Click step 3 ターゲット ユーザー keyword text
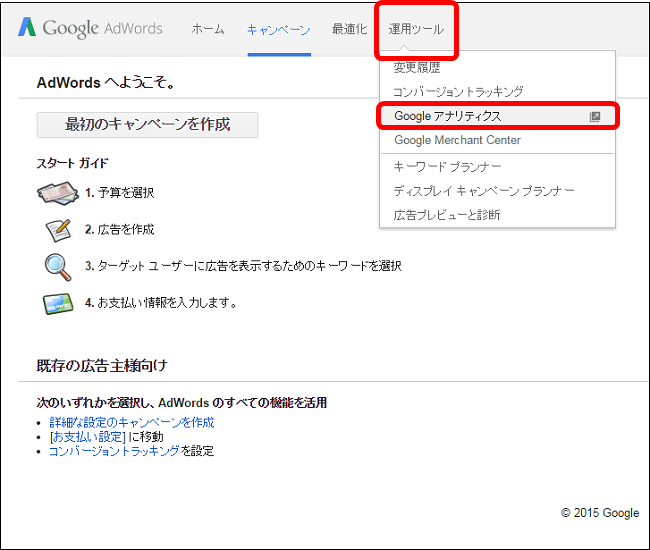The image size is (650, 550). pos(243,266)
